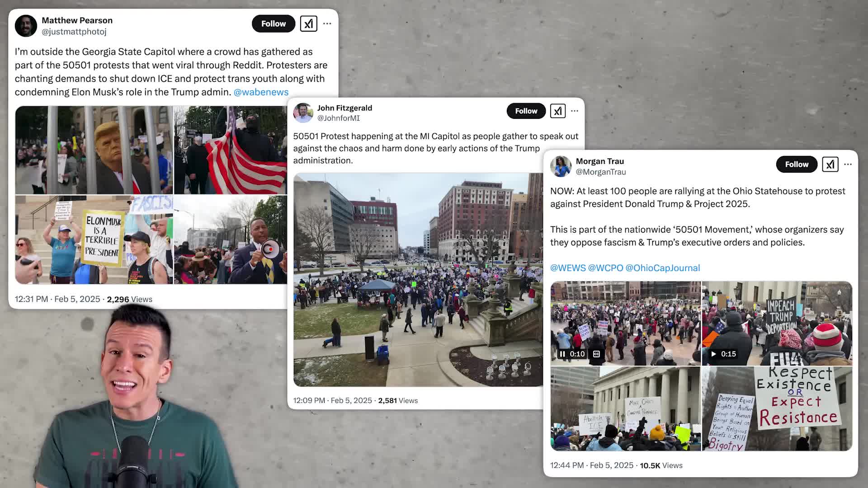Screen dimensions: 868x488
Task: Open the Respect Existence sign photo
Action: pos(777,408)
